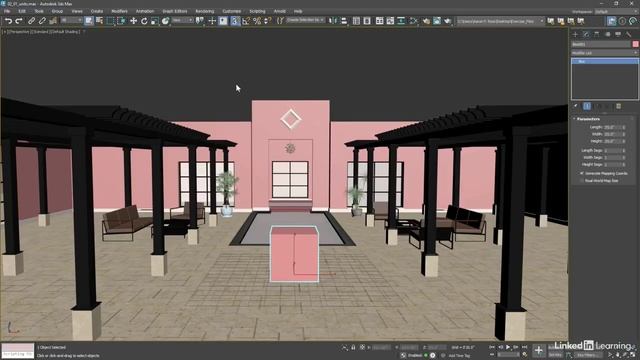
Task: Toggle Select and Manipulate tool
Action: click(x=212, y=21)
